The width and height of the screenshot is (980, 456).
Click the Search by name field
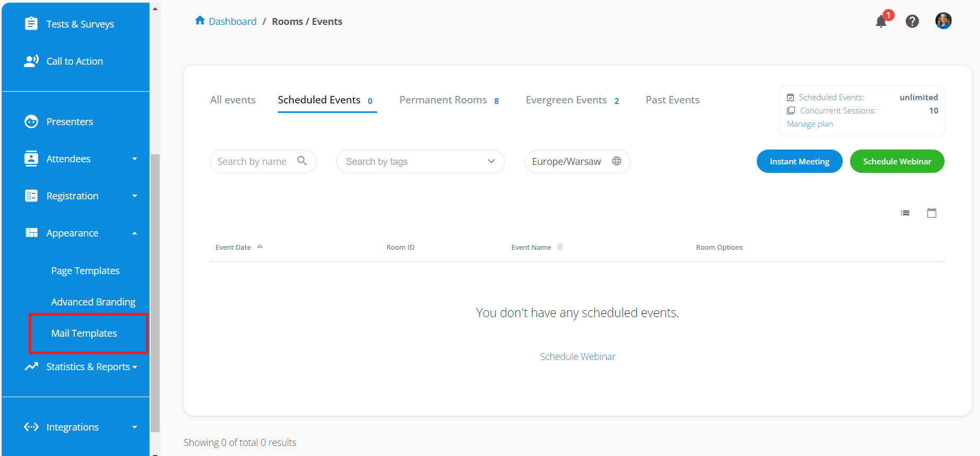pyautogui.click(x=252, y=161)
